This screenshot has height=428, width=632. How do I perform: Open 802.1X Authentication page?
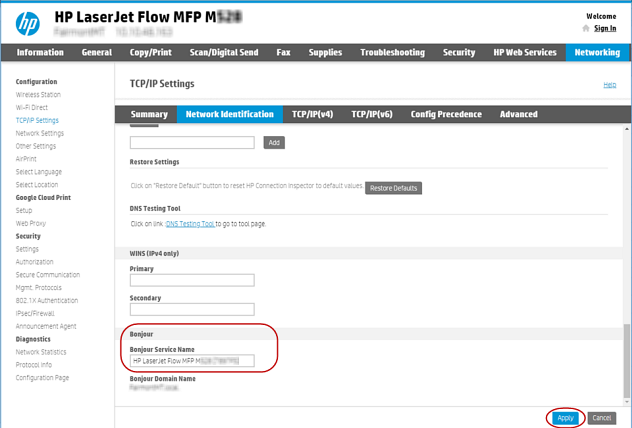[x=47, y=301]
